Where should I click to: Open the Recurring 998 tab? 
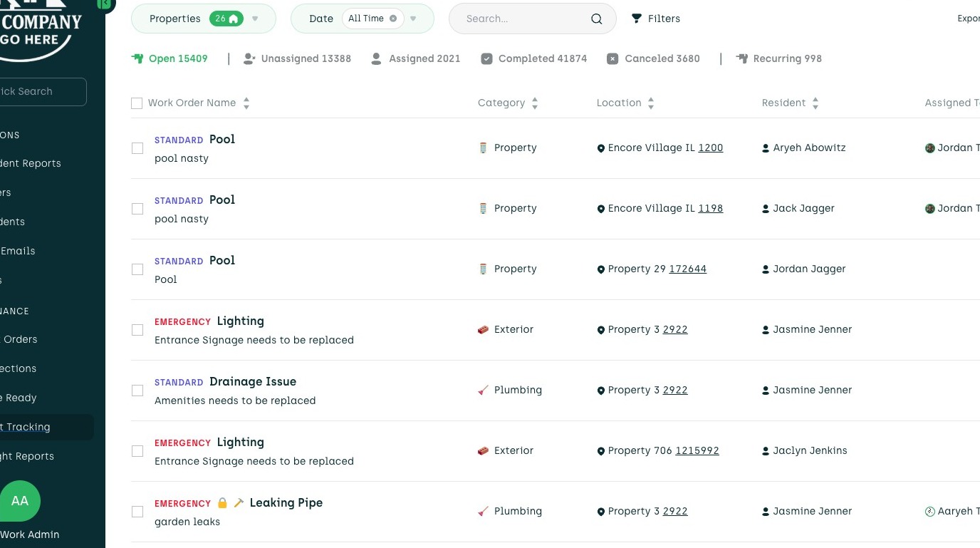coord(779,58)
